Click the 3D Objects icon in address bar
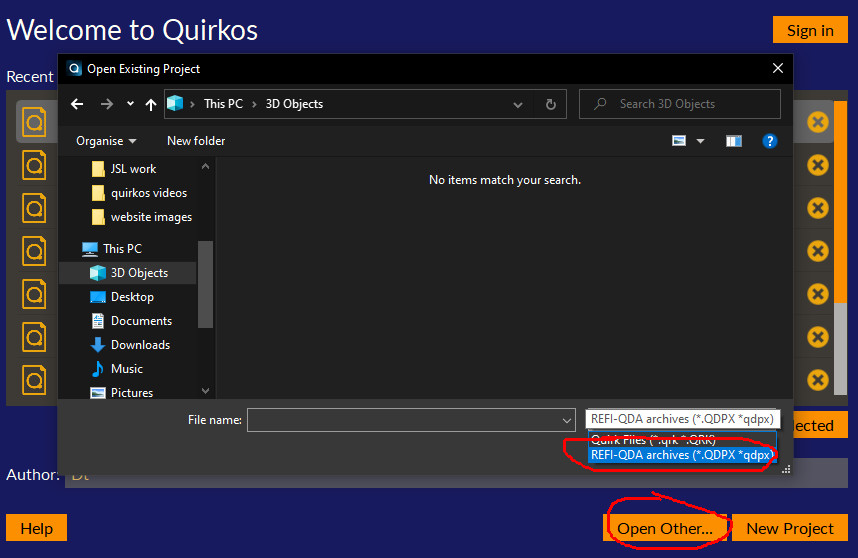This screenshot has width=858, height=558. (x=175, y=103)
